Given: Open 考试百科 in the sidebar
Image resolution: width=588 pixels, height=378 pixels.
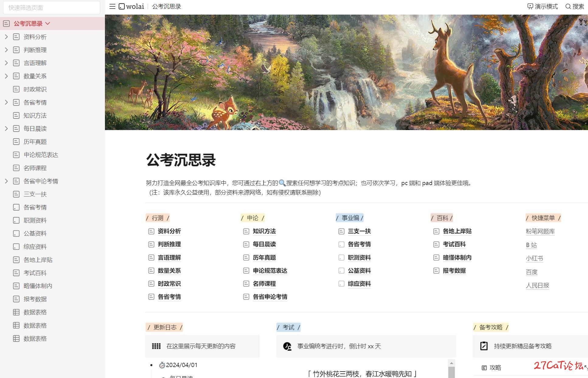Looking at the screenshot, I should 35,273.
